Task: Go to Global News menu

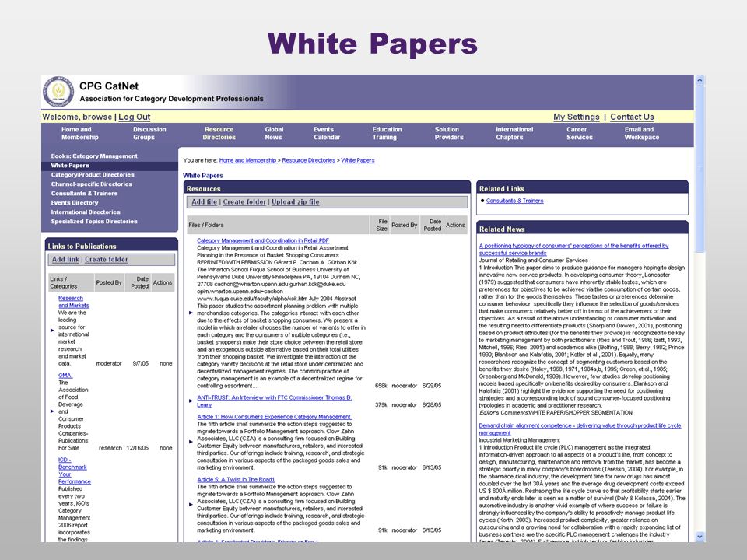Action: (274, 133)
